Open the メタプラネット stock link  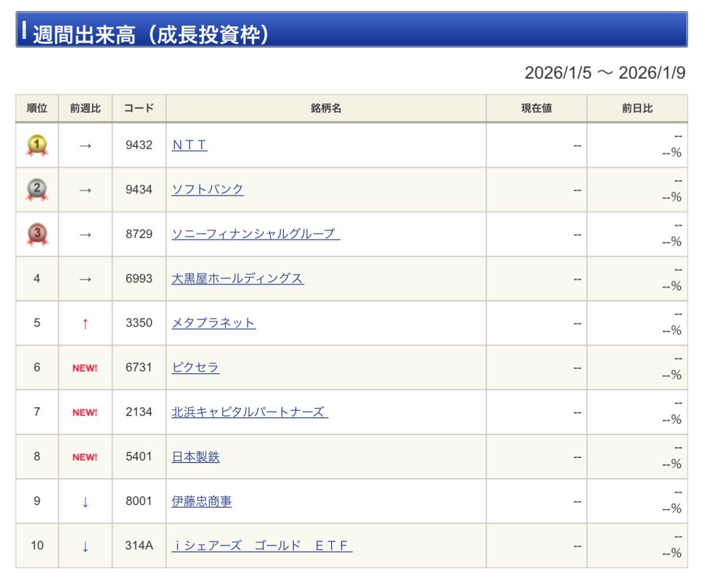tap(214, 323)
